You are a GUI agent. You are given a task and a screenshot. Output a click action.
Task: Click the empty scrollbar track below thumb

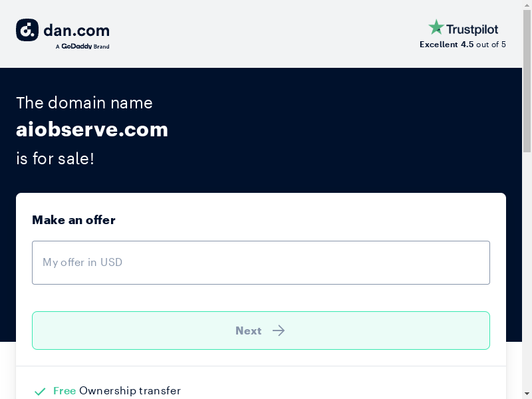527,271
